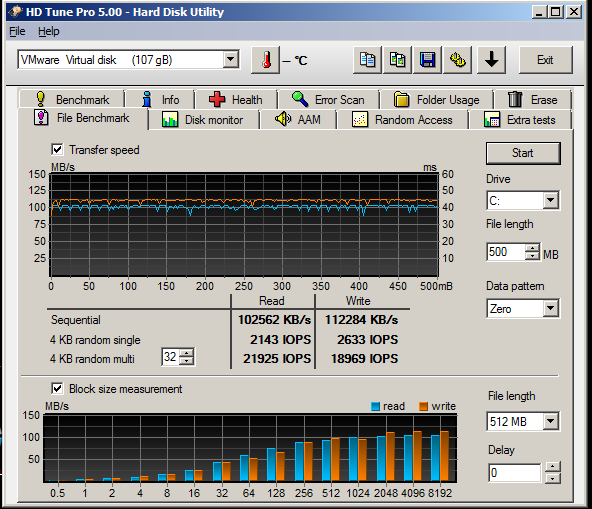Toggle the Transfer speed checkbox
592x509 pixels.
57,150
